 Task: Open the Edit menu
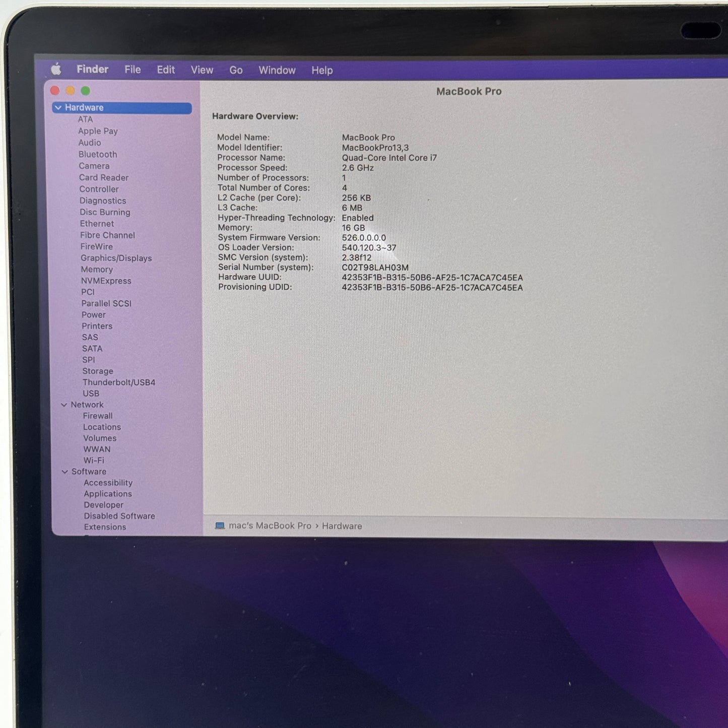click(x=166, y=70)
